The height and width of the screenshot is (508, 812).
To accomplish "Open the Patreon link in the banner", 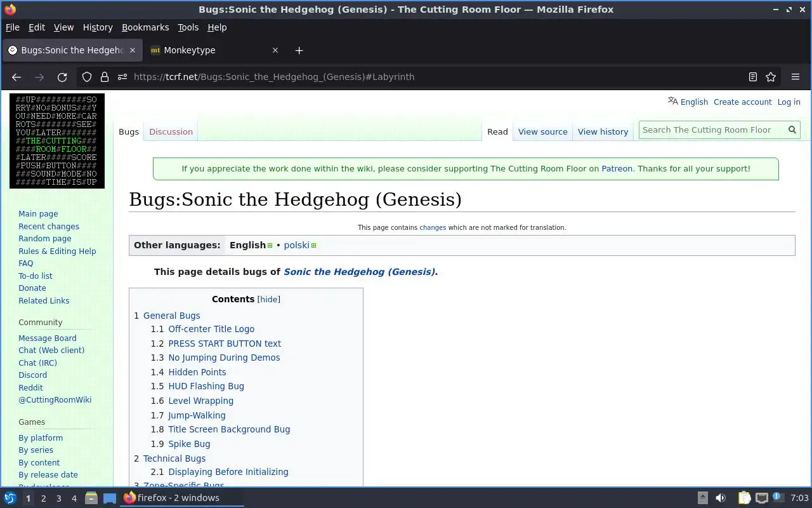I will [x=617, y=168].
